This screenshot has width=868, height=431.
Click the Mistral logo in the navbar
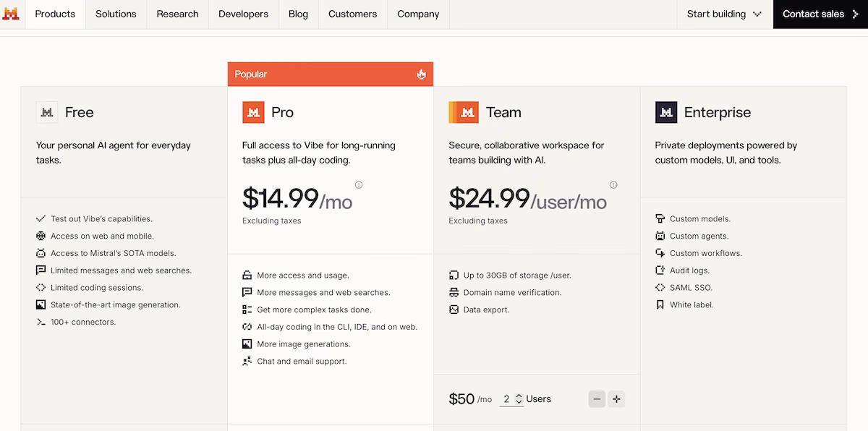click(10, 14)
